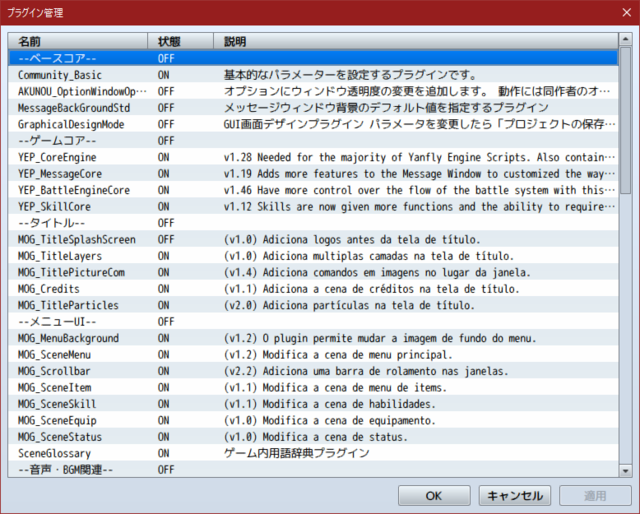
Task: Select the MOG_Scrollbar plugin
Action: [x=313, y=371]
